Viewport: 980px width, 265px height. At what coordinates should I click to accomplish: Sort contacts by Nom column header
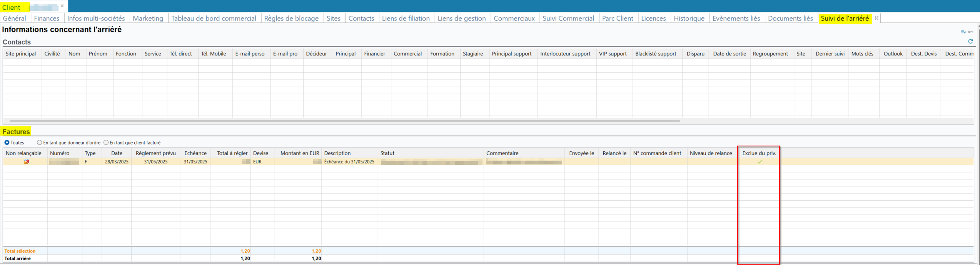(x=74, y=54)
